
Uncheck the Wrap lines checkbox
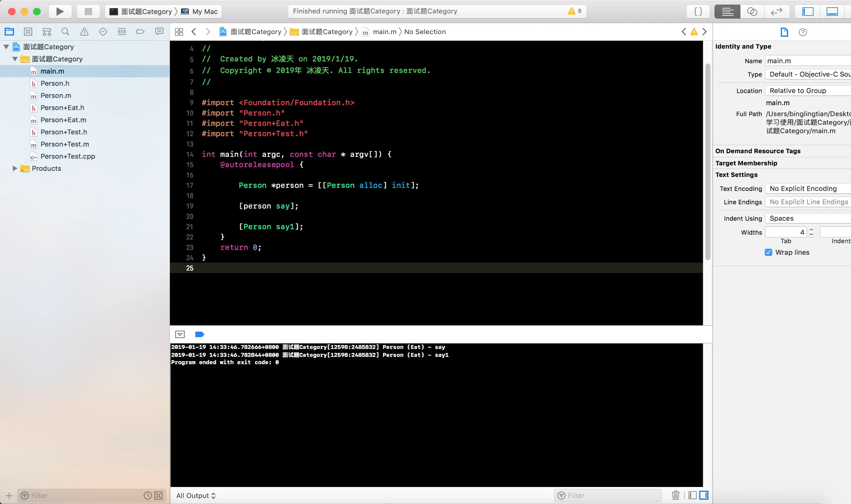768,252
